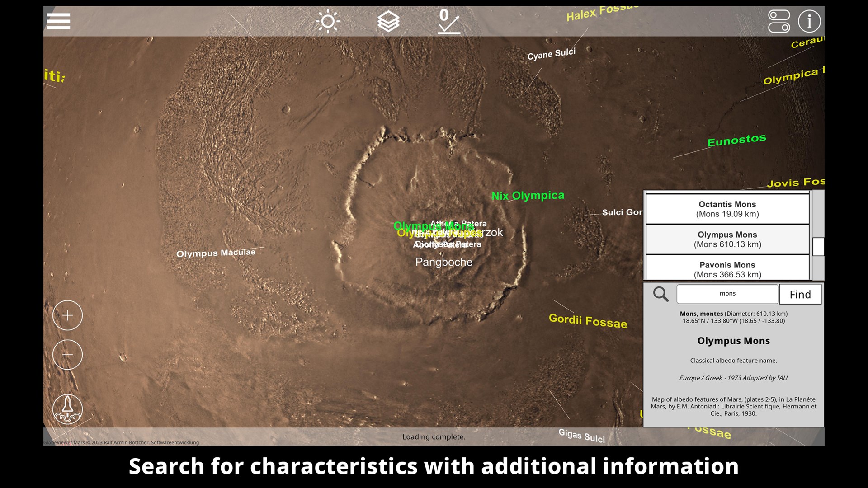Open the map layers icon

tap(388, 21)
